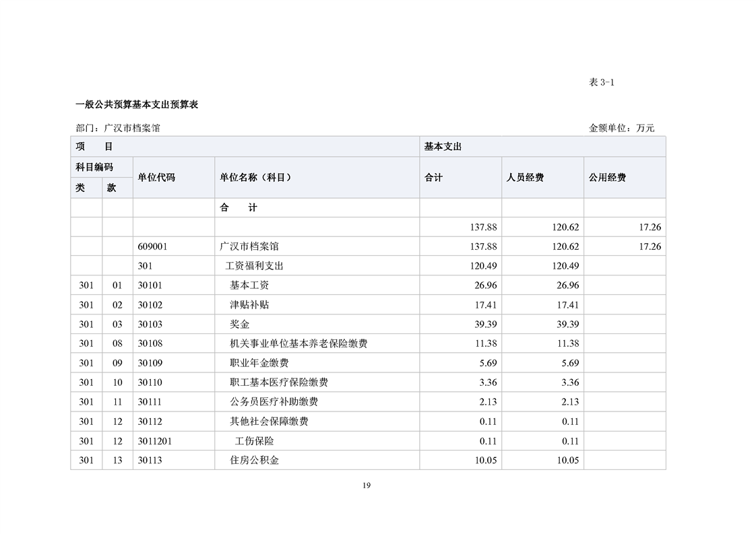Click the '津贴补贴' row name
The width and height of the screenshot is (756, 534).
(x=249, y=305)
